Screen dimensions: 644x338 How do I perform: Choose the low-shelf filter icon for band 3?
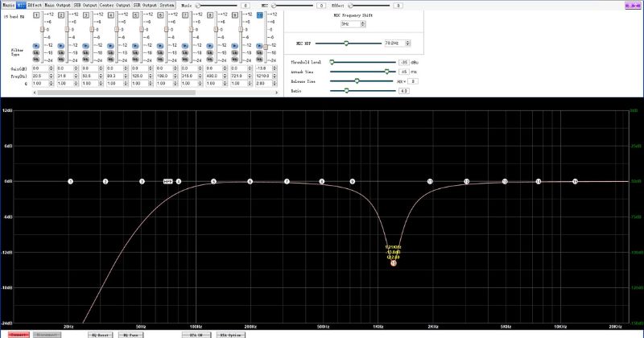[87, 53]
